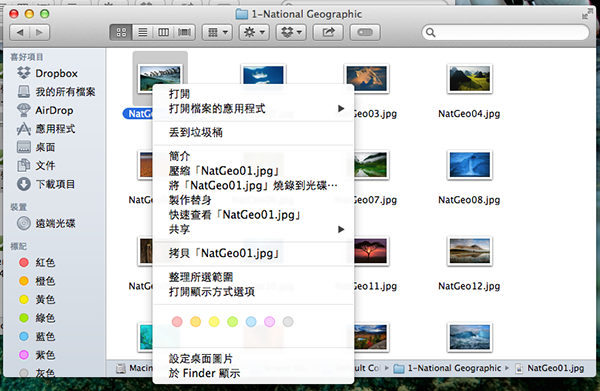Enter full screen with corner arrows icon
Image resolution: width=600 pixels, height=391 pixels.
[x=587, y=15]
